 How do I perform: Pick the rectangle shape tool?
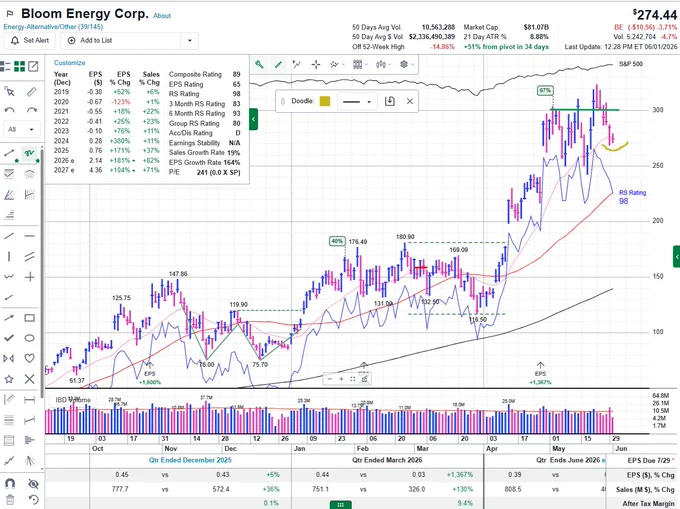29,318
